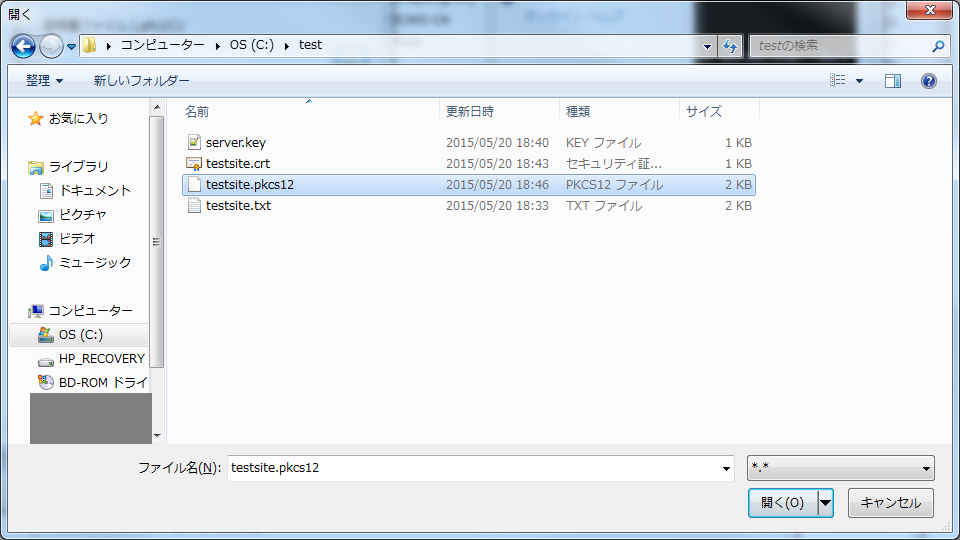Select the server.key file name
The image size is (960, 540).
[236, 143]
